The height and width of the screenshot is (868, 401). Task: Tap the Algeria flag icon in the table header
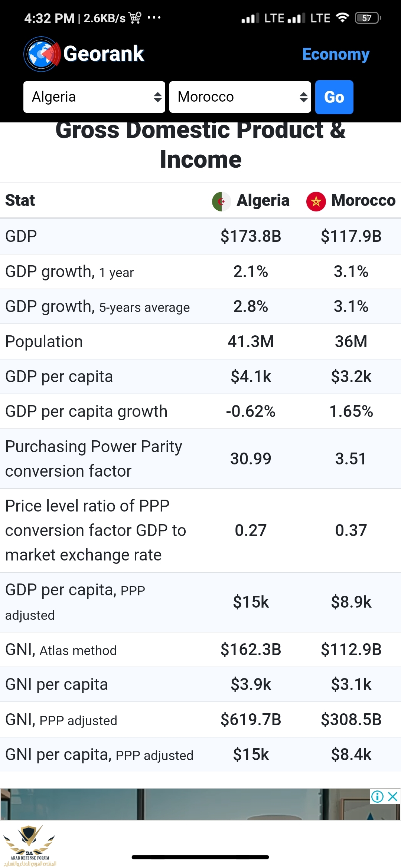click(x=221, y=201)
